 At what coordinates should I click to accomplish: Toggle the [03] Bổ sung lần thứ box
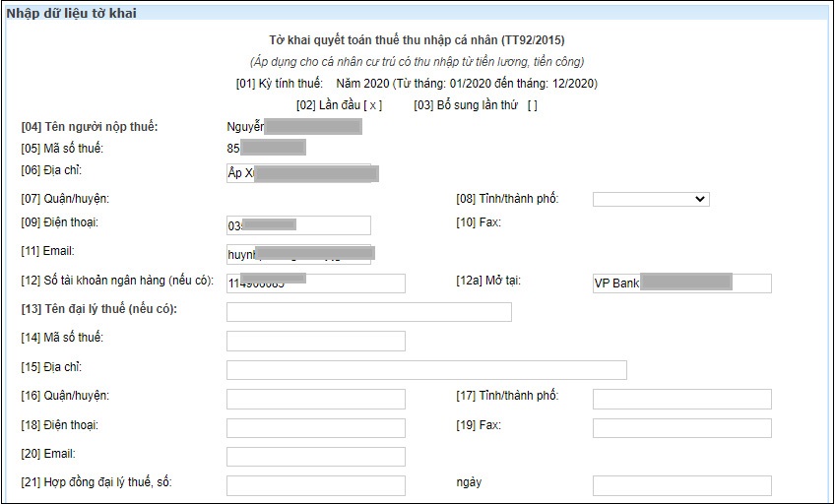(532, 105)
